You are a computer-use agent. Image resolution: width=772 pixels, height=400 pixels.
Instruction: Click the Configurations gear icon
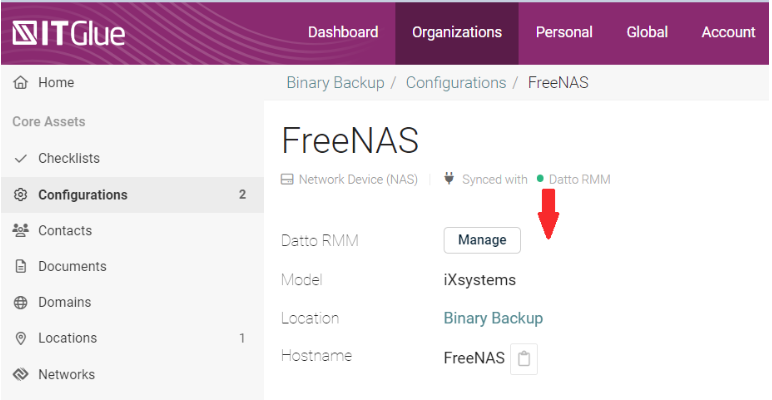[20, 195]
